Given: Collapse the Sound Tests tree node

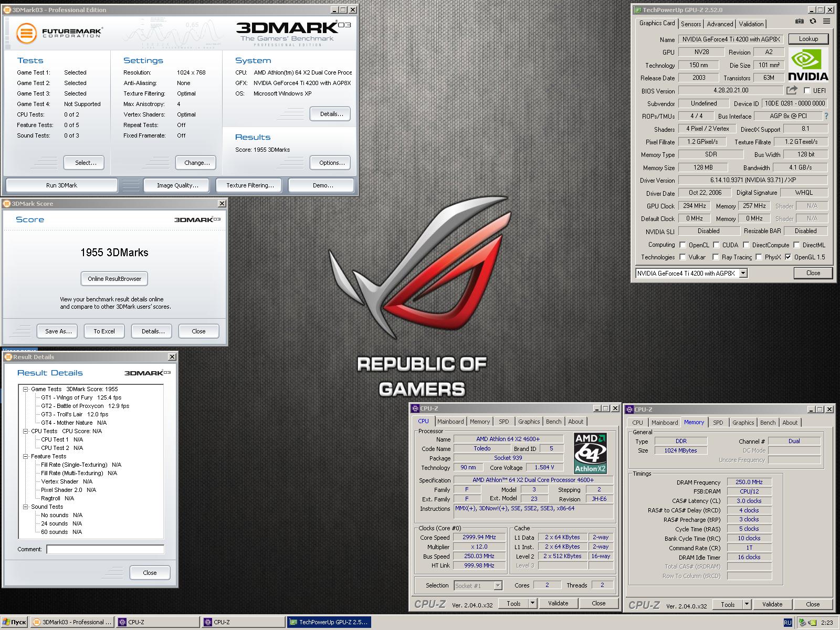Looking at the screenshot, I should (x=25, y=507).
